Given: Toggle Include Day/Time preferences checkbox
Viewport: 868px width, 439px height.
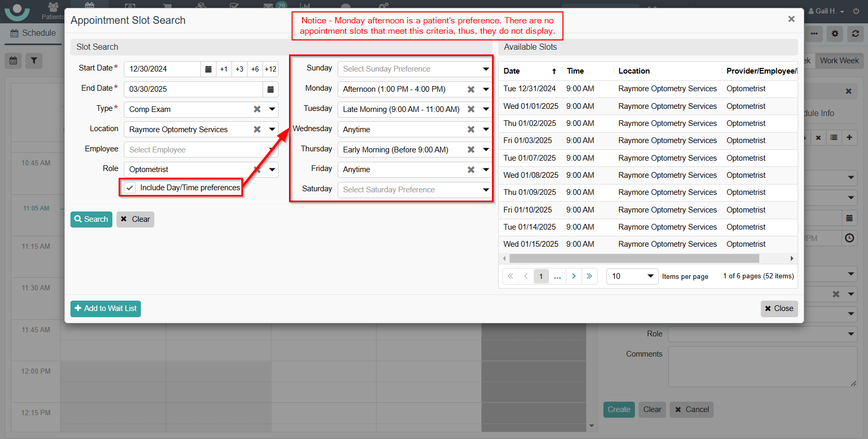Looking at the screenshot, I should (130, 188).
